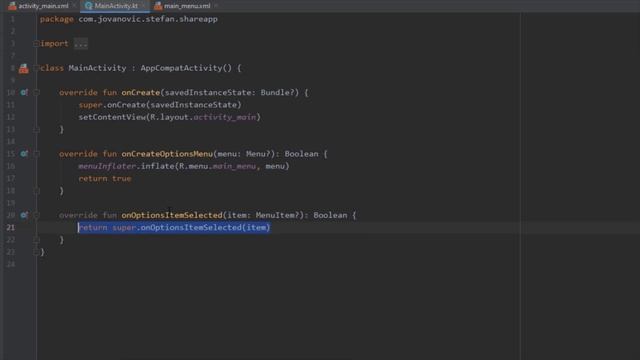Click the collapsed '...' import placeholder
Screen dimensions: 640x360
[81, 44]
